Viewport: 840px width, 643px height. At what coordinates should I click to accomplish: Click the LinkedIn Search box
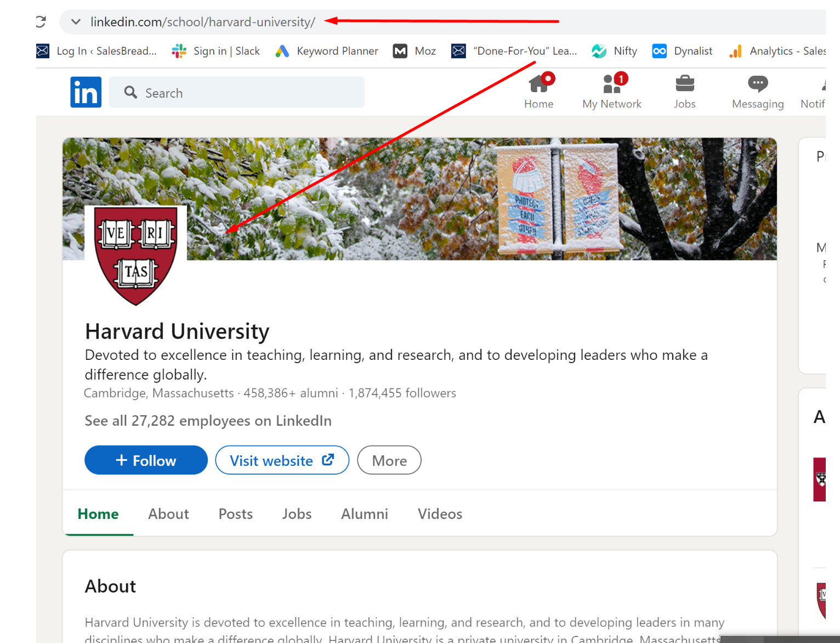[237, 92]
